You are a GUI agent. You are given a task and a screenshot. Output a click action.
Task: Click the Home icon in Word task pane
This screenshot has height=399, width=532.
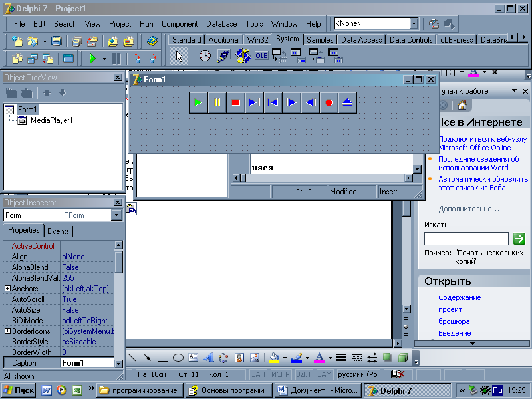coord(462,106)
